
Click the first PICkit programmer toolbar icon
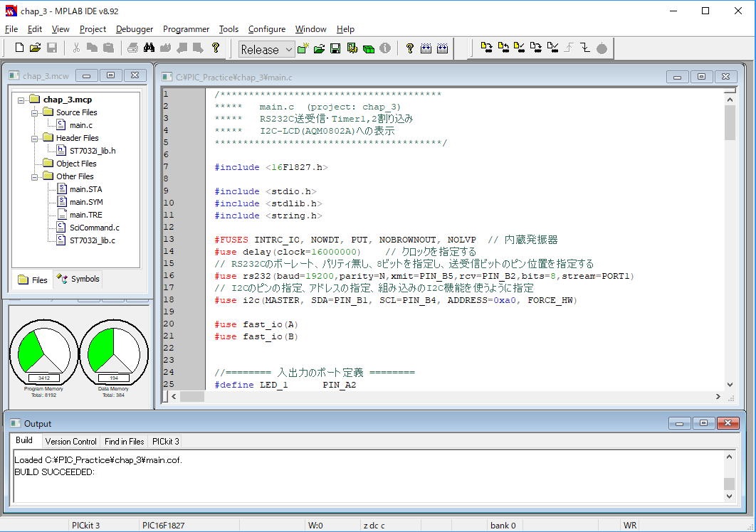(487, 48)
